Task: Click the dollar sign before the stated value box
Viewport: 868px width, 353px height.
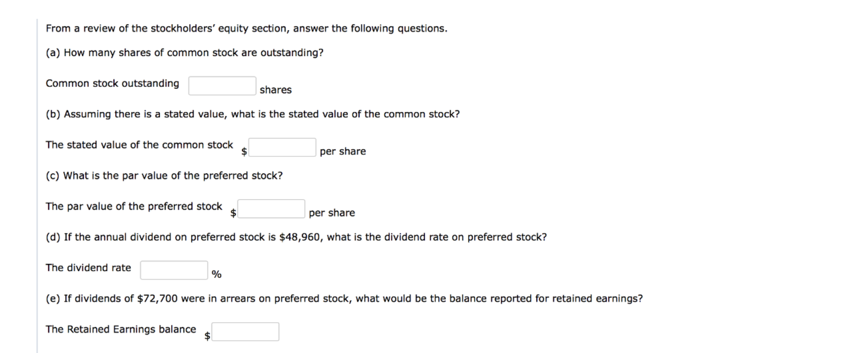Action: (244, 151)
